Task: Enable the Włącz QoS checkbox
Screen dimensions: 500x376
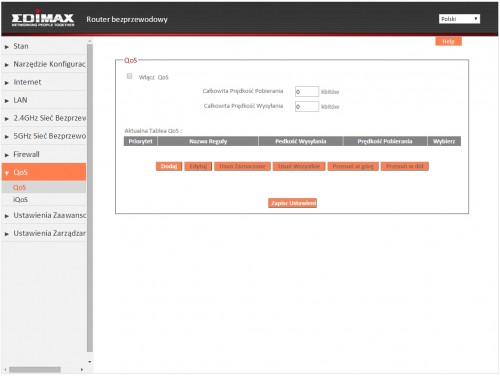Action: coord(130,76)
